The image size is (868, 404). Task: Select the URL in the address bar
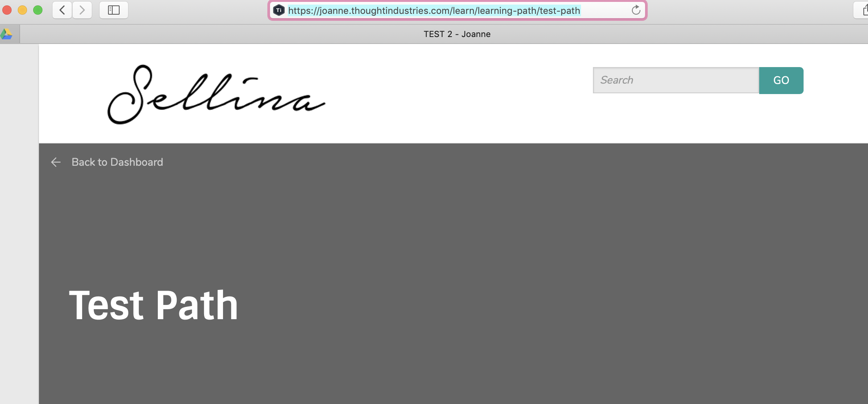[434, 10]
